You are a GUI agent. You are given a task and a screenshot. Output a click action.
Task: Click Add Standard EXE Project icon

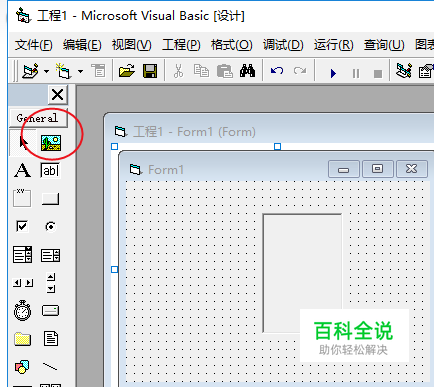[x=30, y=71]
